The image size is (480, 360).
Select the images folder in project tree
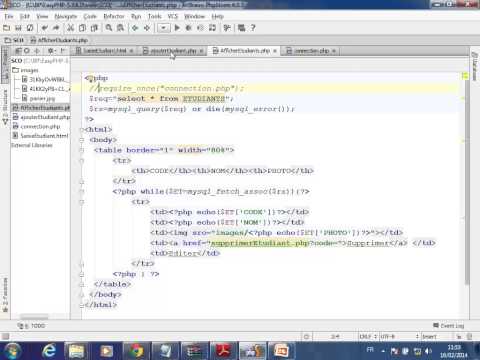click(x=26, y=70)
